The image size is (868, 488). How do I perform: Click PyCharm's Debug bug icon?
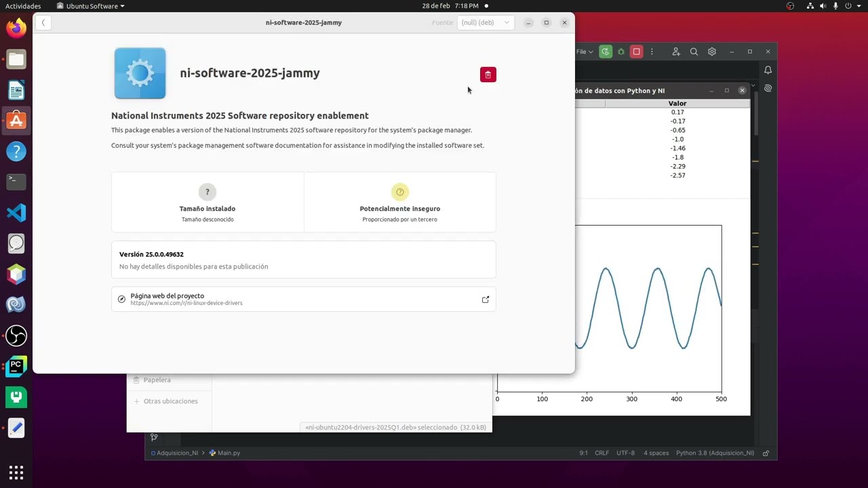pos(621,52)
